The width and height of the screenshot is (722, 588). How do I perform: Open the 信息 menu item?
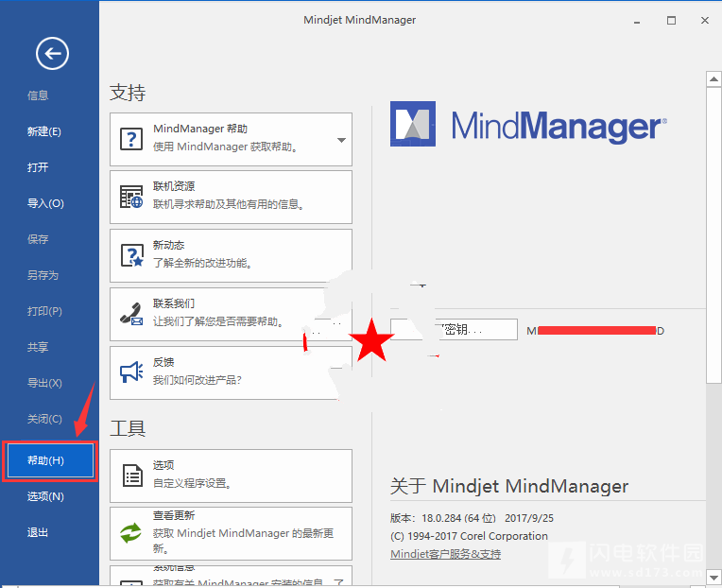[38, 95]
